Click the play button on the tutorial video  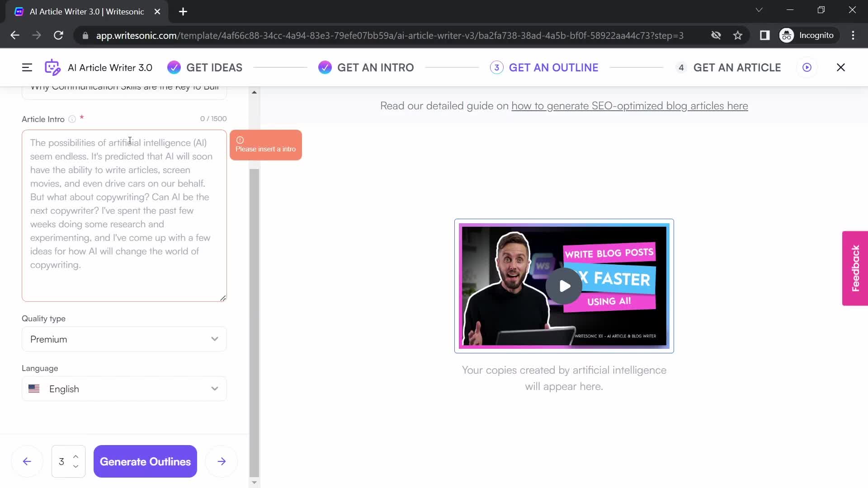coord(565,286)
